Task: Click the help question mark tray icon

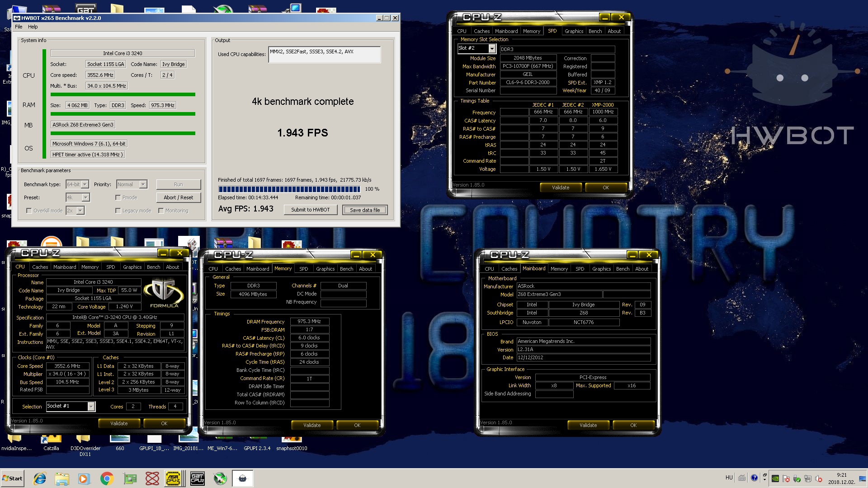Action: [x=754, y=478]
